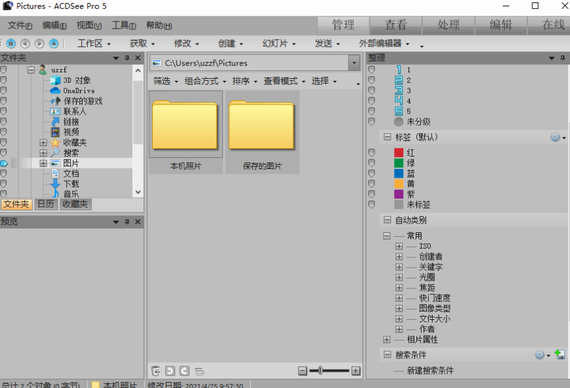Go back with the left arrow icon
Viewport: 570px width, 388px height.
(x=25, y=44)
